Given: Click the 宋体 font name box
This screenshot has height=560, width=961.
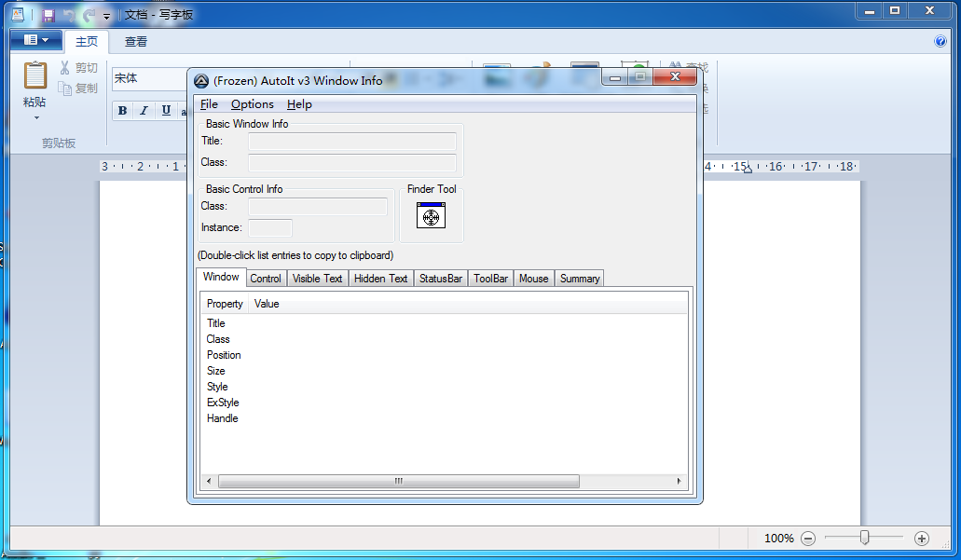Looking at the screenshot, I should [x=150, y=78].
